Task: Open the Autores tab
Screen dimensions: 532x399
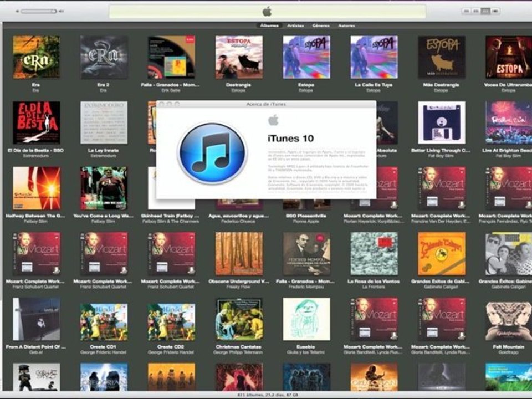Action: coord(346,25)
